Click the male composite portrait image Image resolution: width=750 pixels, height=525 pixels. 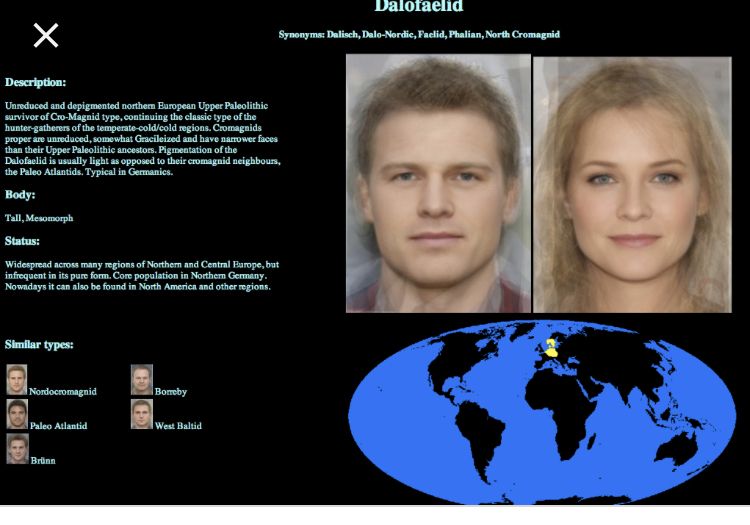tap(438, 183)
